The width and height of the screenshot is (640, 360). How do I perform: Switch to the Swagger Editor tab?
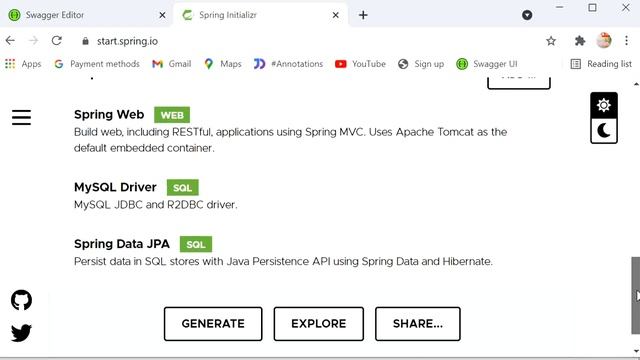(x=86, y=15)
